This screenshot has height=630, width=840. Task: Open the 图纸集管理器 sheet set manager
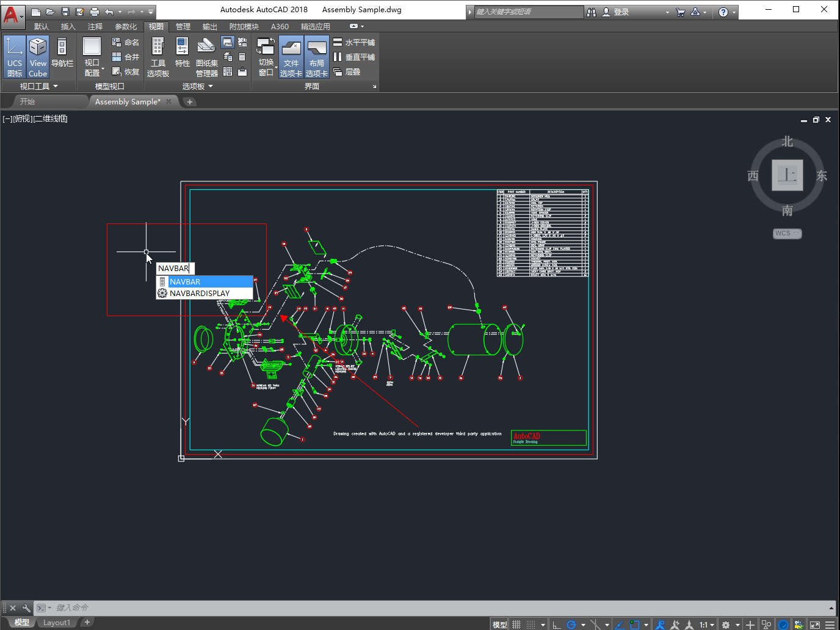[206, 57]
